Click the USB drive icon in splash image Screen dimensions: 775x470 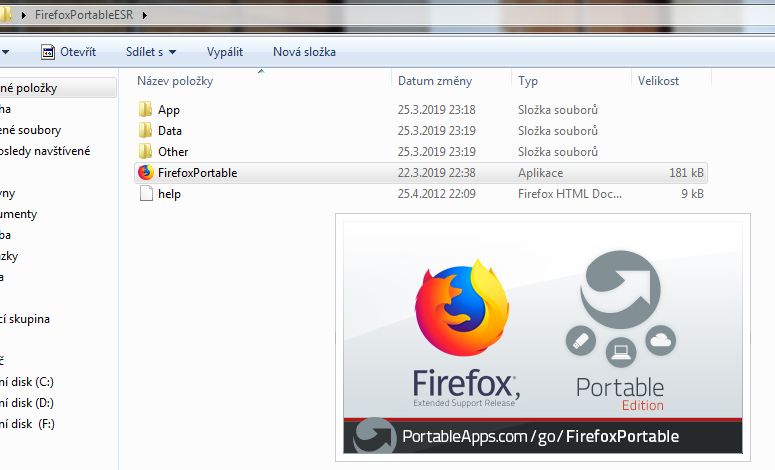click(x=581, y=341)
